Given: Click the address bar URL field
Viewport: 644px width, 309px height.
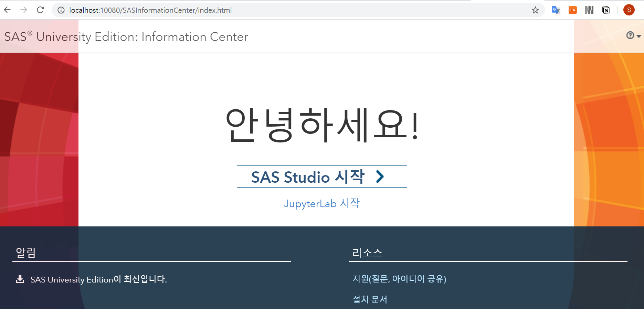Looking at the screenshot, I should (x=298, y=10).
